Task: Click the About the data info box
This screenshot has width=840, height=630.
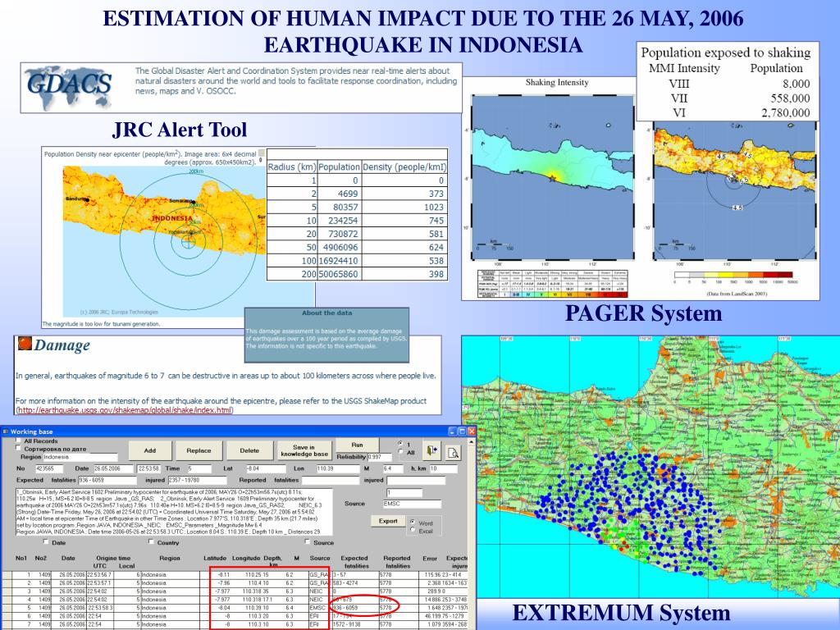Action: pyautogui.click(x=326, y=335)
